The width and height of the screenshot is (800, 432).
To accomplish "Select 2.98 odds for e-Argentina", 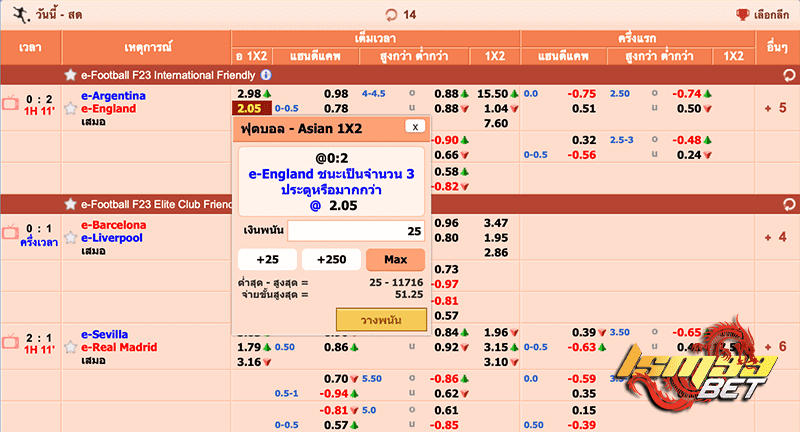I will (x=250, y=94).
